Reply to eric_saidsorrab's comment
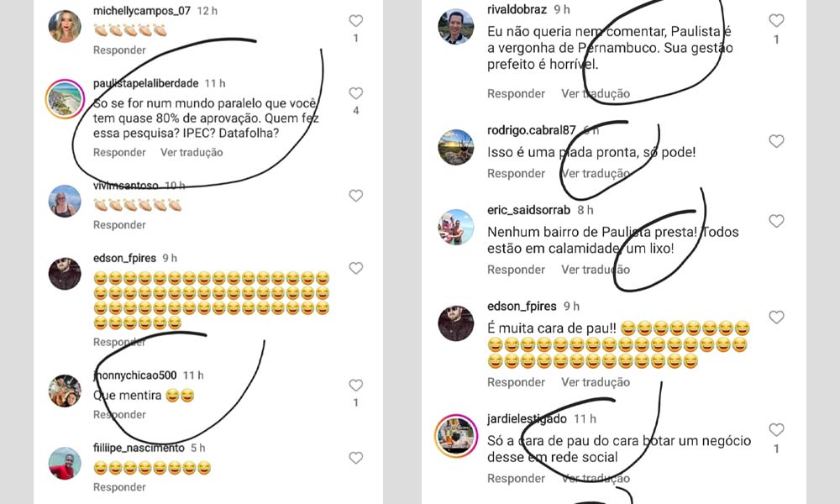This screenshot has height=504, width=840. tap(516, 270)
